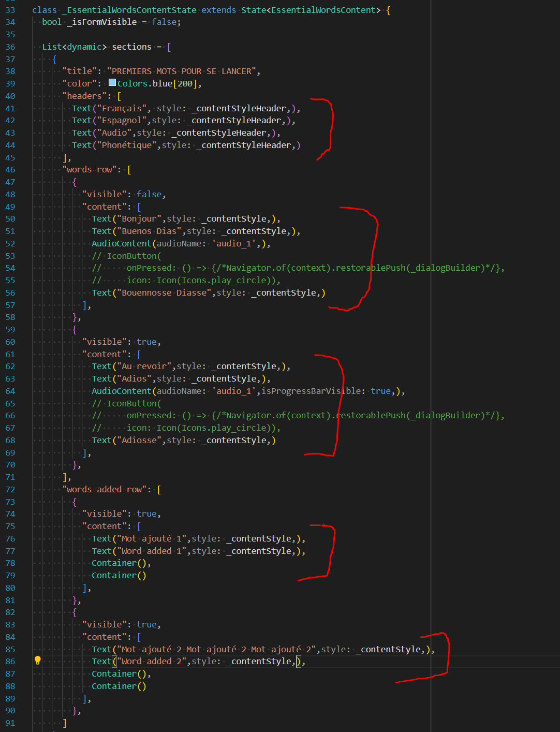Click the 'audio_1' string on line 64
This screenshot has height=732, width=560.
point(233,391)
